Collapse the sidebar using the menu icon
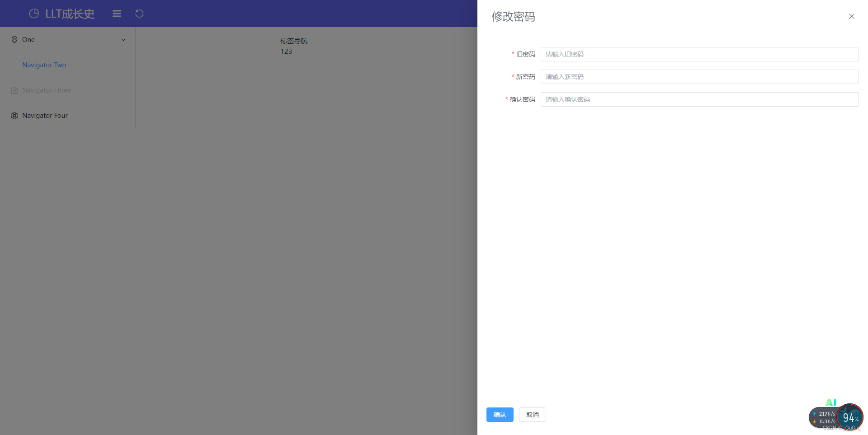868x435 pixels. coord(116,14)
